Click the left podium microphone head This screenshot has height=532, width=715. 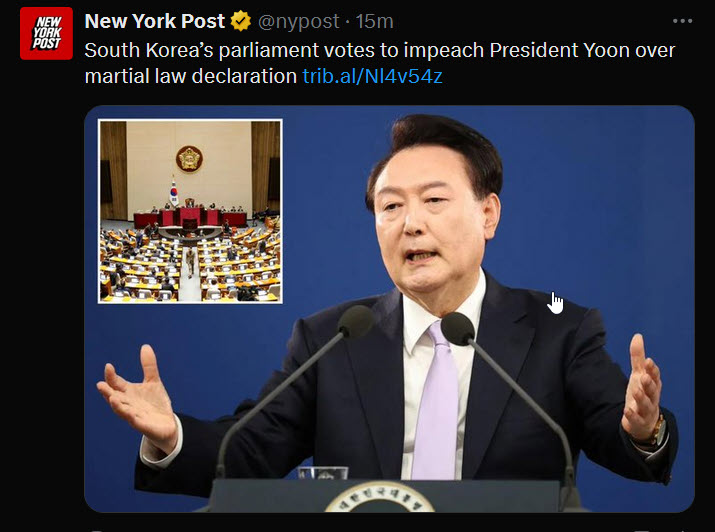356,321
